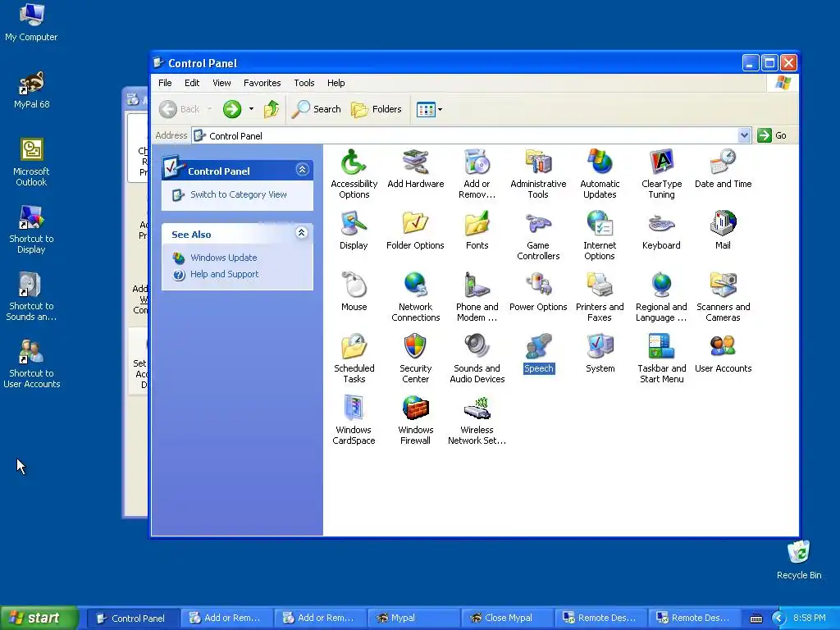
Task: Open Wireless Network Setup icon
Action: (477, 420)
